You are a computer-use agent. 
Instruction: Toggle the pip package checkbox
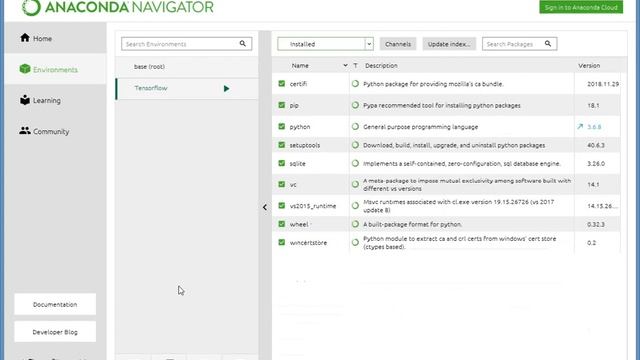[x=282, y=105]
